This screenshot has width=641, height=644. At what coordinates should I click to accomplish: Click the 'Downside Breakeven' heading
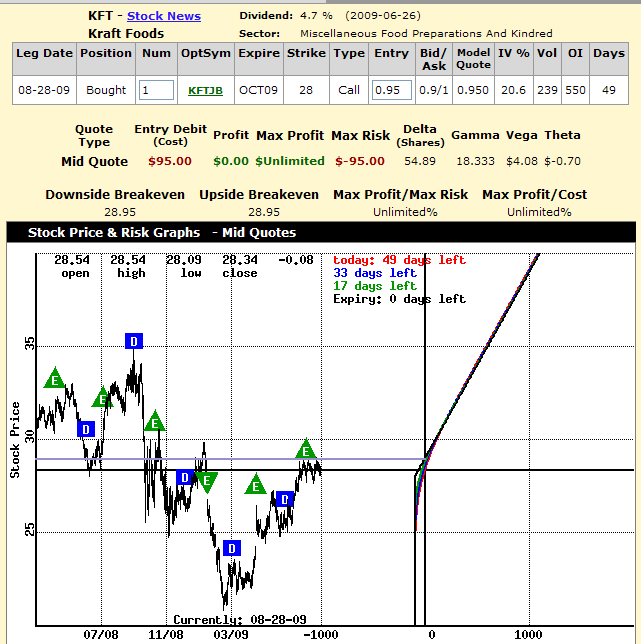115,195
